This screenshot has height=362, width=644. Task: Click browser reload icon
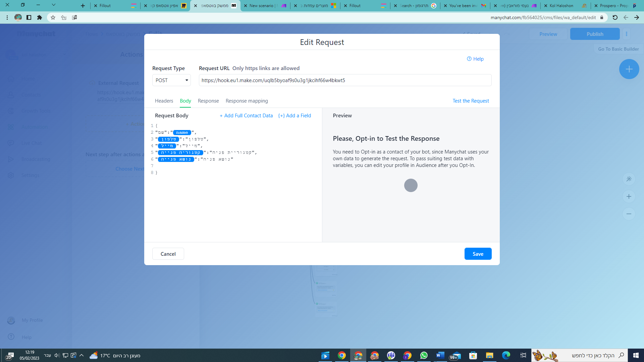(x=615, y=17)
